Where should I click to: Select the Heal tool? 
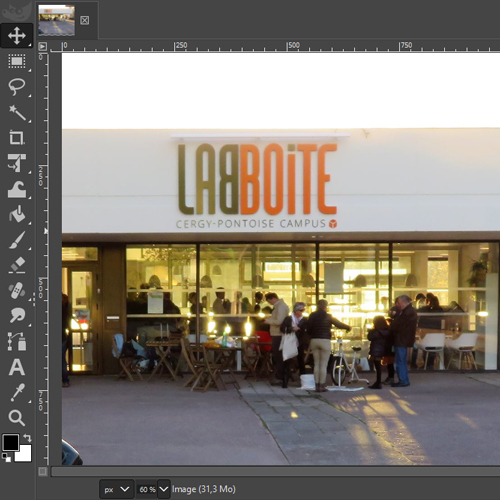(17, 291)
